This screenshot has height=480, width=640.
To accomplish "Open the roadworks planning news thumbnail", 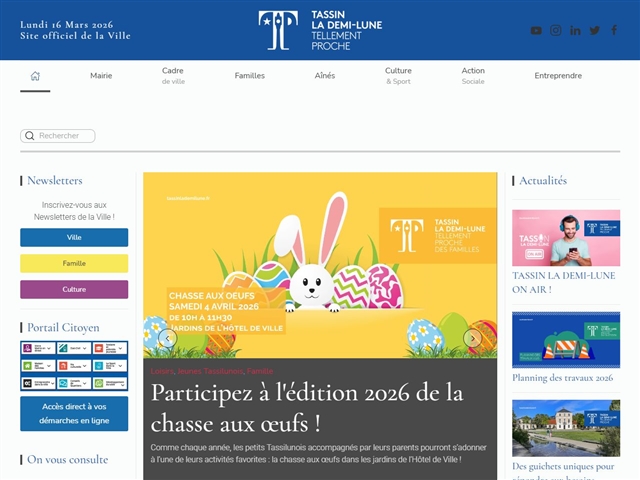I will tap(566, 340).
